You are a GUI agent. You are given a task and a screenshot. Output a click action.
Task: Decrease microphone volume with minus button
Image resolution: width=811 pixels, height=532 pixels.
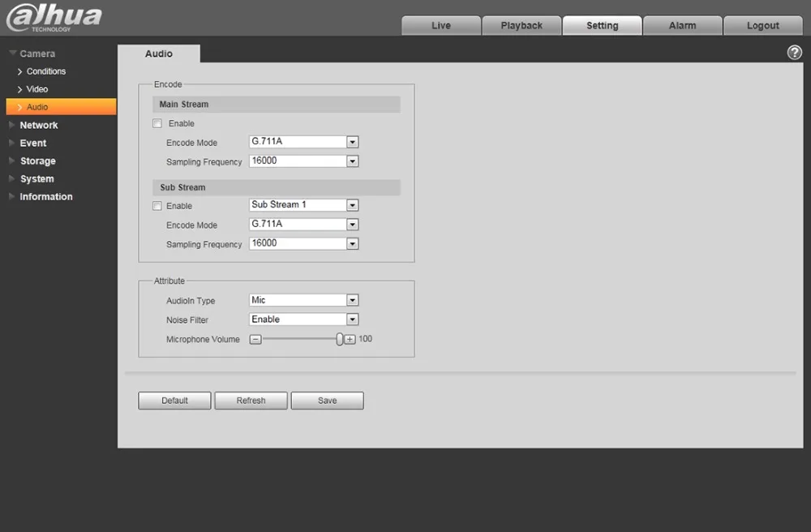point(255,340)
